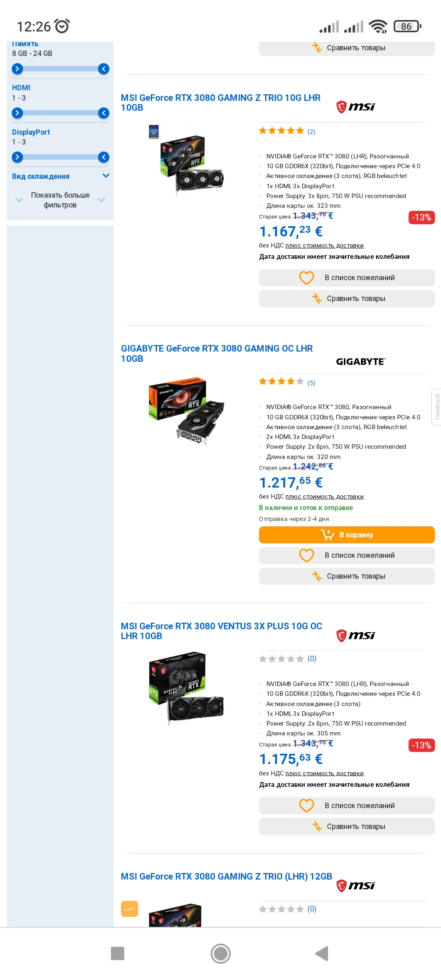Viewport: 441px width, 980px height.
Task: Click left handle of HDMI range slider
Action: tap(17, 113)
